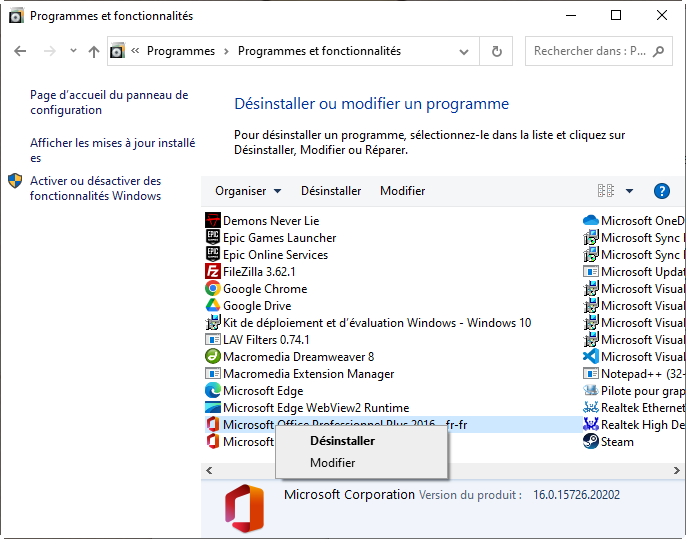Choose Modifier in the context menu
Image resolution: width=686 pixels, height=539 pixels.
332,463
